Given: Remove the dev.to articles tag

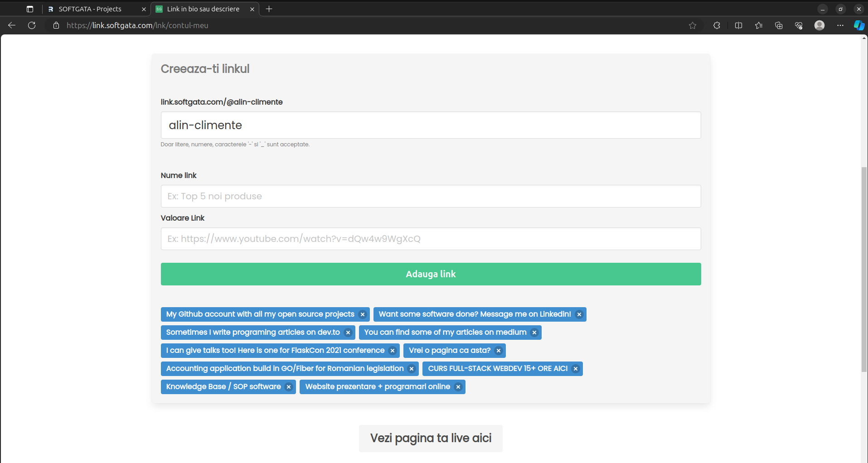Looking at the screenshot, I should 348,333.
